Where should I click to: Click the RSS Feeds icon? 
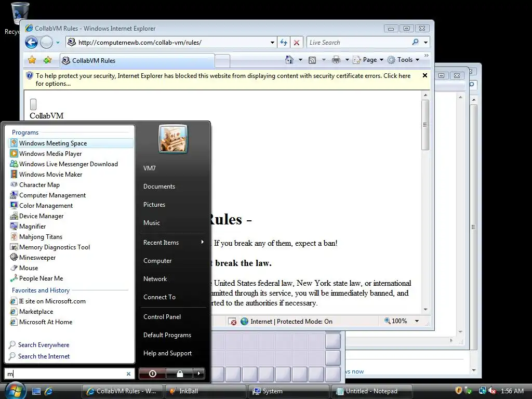(x=312, y=60)
